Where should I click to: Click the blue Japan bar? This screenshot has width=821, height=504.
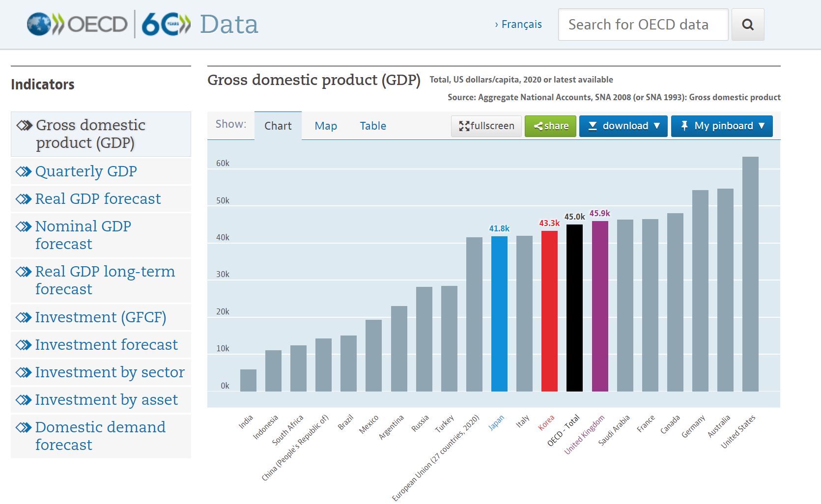499,313
